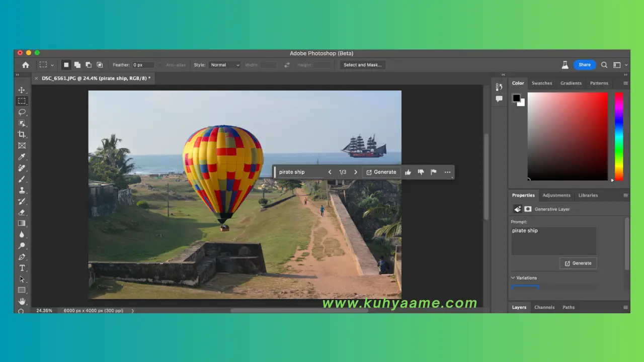The image size is (644, 362).
Task: Flag the generated result
Action: (434, 172)
